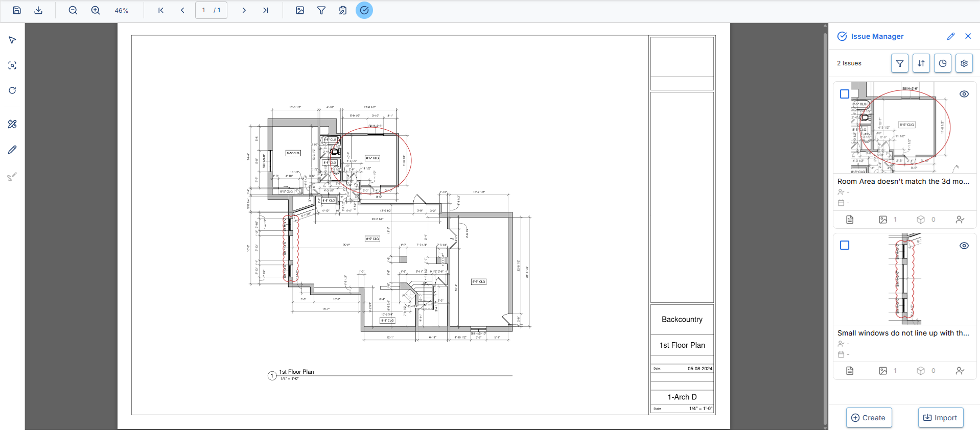Screen dimensions: 980x431
Task: Click the Create issue button
Action: coord(869,418)
